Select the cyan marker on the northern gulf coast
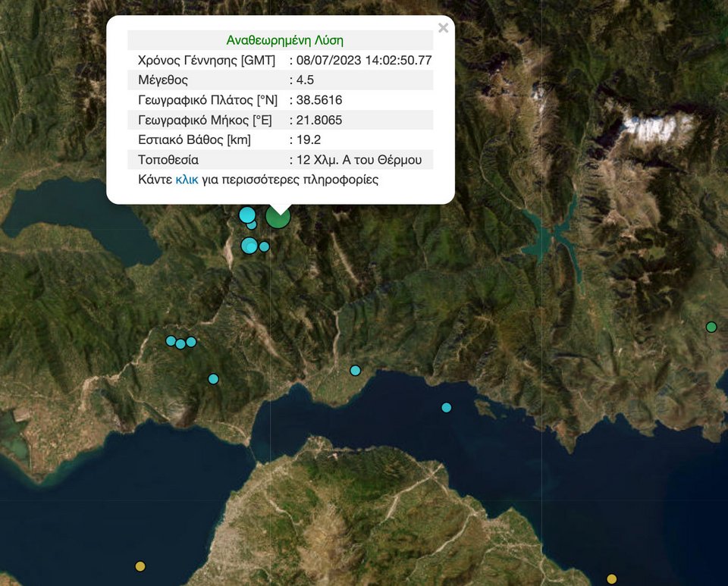 click(x=355, y=370)
